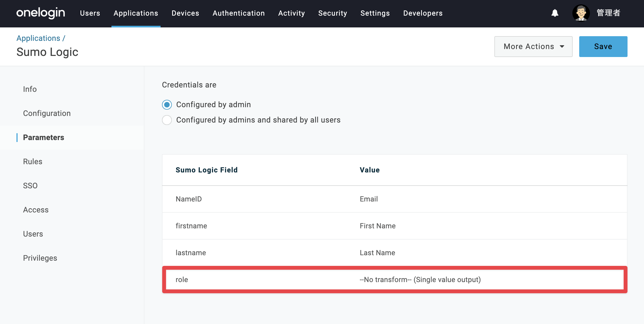Click the Last Name value cell
This screenshot has height=324, width=644.
tap(377, 253)
